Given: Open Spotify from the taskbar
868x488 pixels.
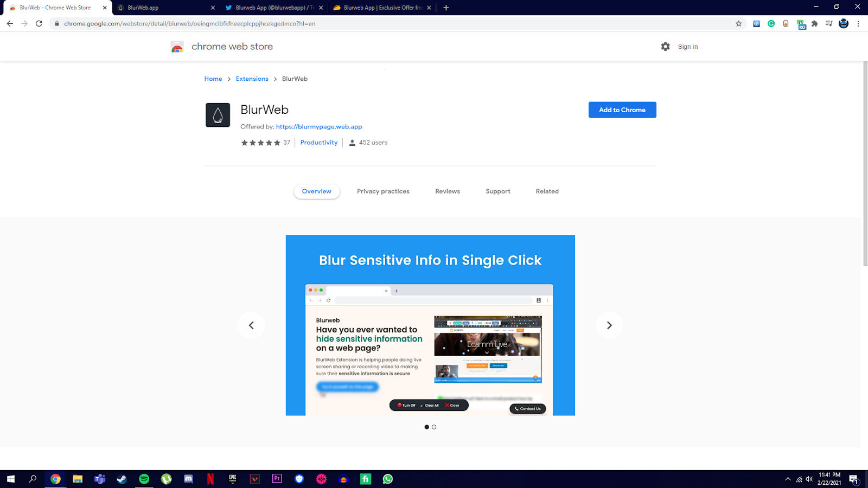Looking at the screenshot, I should tap(144, 479).
